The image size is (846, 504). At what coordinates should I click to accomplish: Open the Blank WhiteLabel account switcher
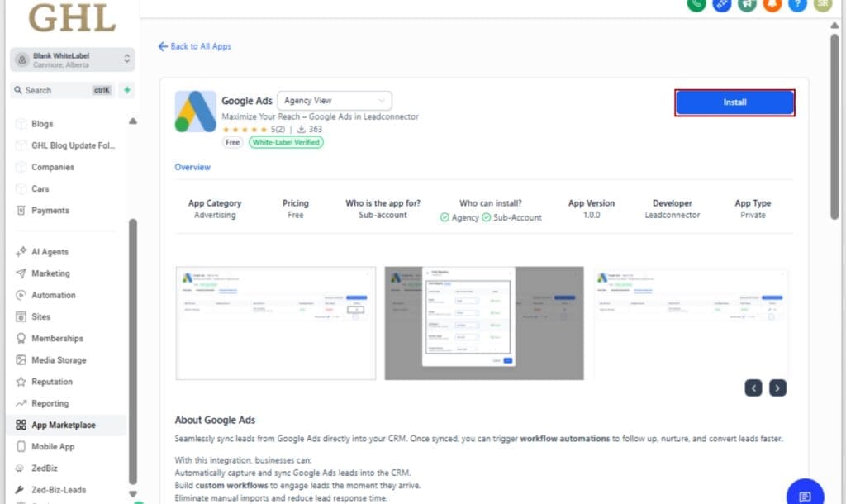click(x=73, y=59)
